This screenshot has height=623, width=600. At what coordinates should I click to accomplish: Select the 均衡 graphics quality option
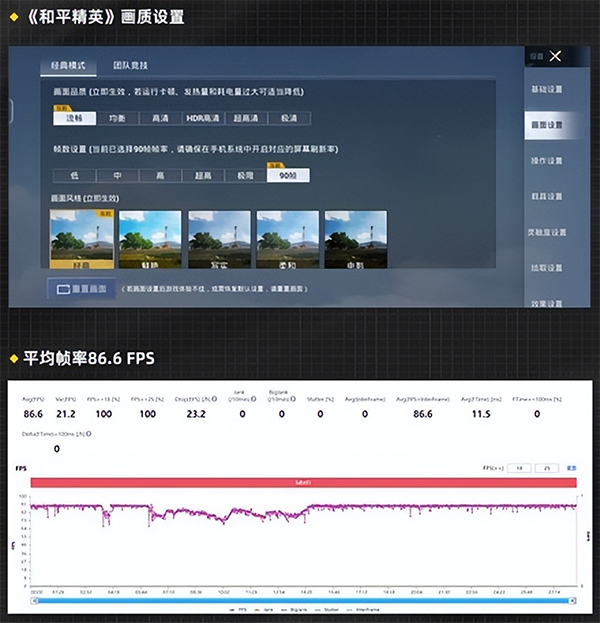[x=118, y=118]
